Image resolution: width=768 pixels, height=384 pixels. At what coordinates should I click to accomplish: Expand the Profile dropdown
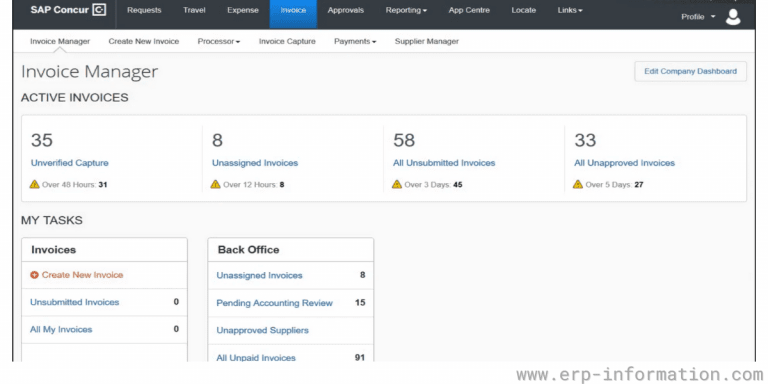pos(698,17)
